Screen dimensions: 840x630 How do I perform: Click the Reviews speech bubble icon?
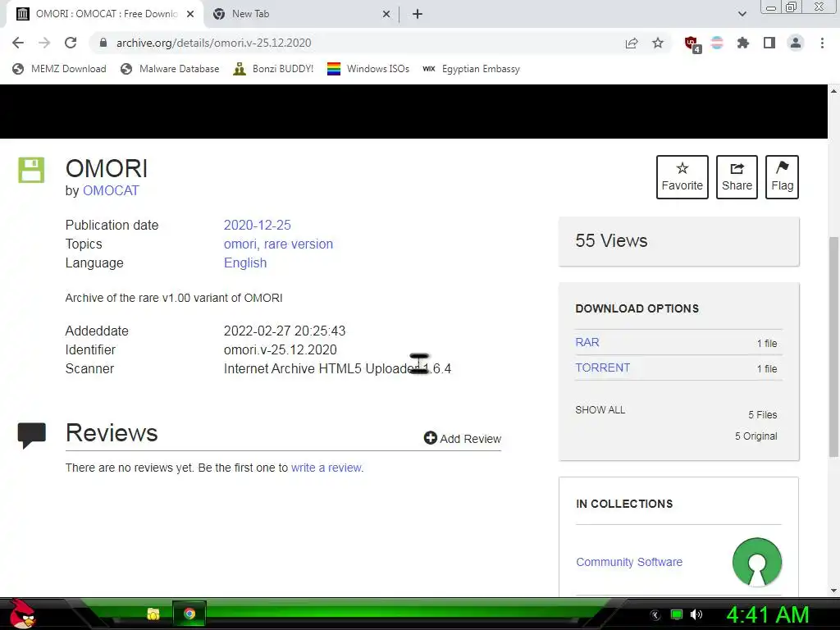[32, 435]
